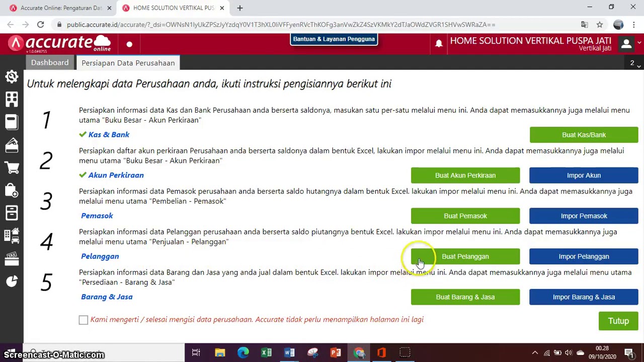The width and height of the screenshot is (644, 362).
Task: Open PowerPoint from the taskbar
Action: (x=336, y=352)
